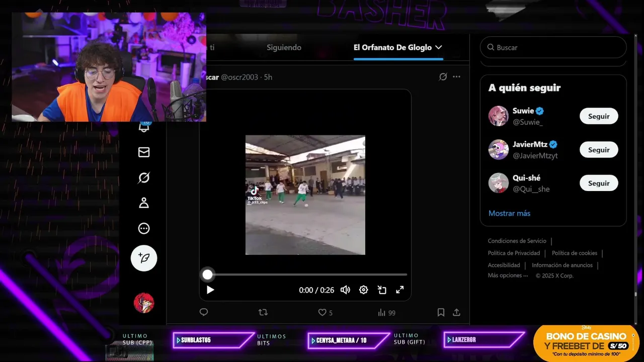Viewport: 644px width, 362px height.
Task: Click the Grok icon on the oscr2003 post
Action: (443, 77)
